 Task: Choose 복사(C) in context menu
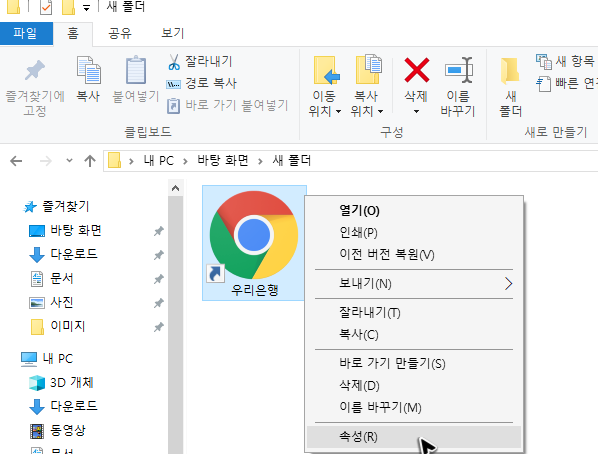pyautogui.click(x=414, y=335)
